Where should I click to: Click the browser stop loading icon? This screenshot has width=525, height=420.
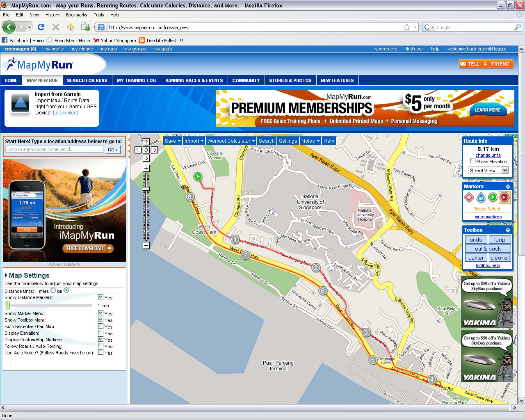click(56, 27)
